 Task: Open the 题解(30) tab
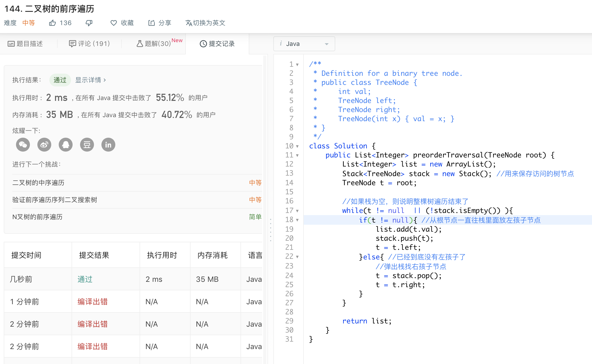point(154,44)
